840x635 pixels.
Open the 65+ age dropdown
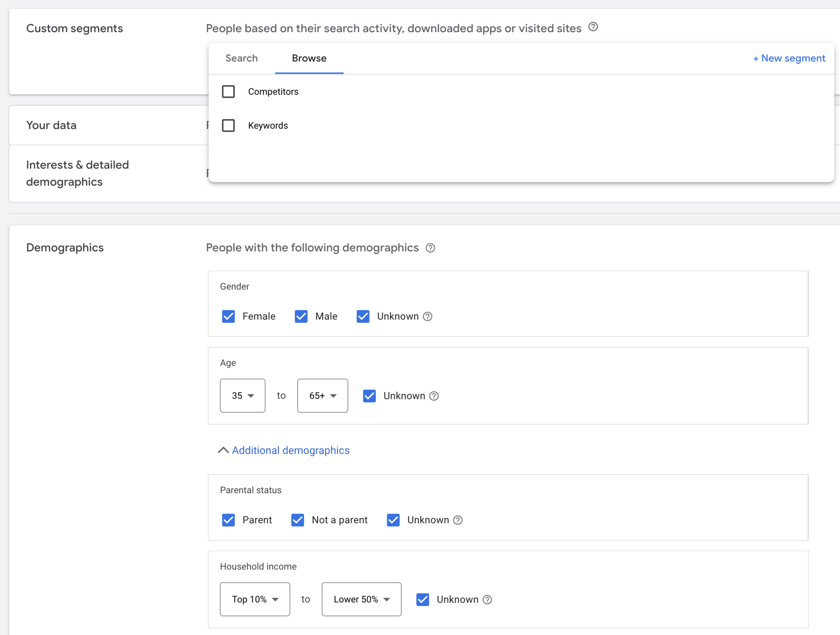322,396
